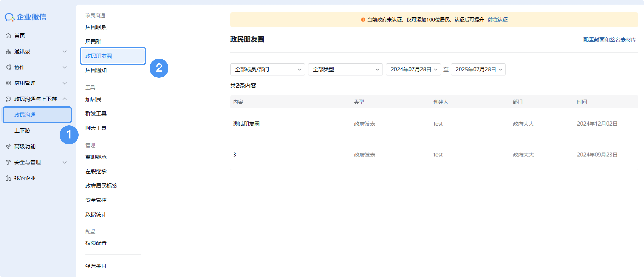
Task: Expand the 应用管理 chevron
Action: coord(65,83)
